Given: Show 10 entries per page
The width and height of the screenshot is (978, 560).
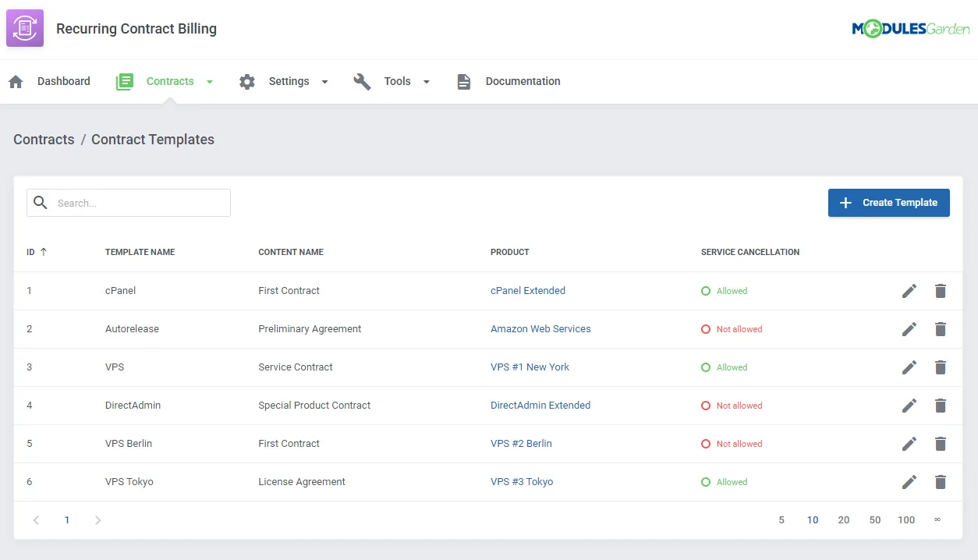Looking at the screenshot, I should (x=813, y=520).
